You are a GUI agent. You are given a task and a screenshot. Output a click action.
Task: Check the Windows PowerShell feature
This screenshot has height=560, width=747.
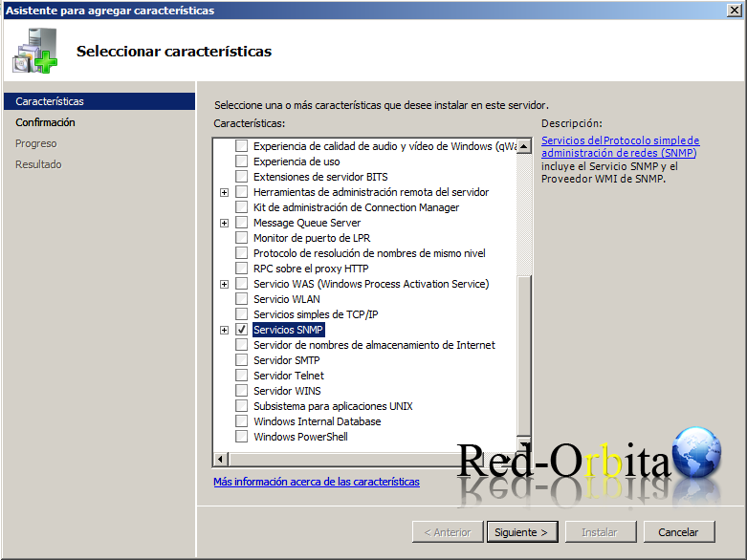[241, 437]
